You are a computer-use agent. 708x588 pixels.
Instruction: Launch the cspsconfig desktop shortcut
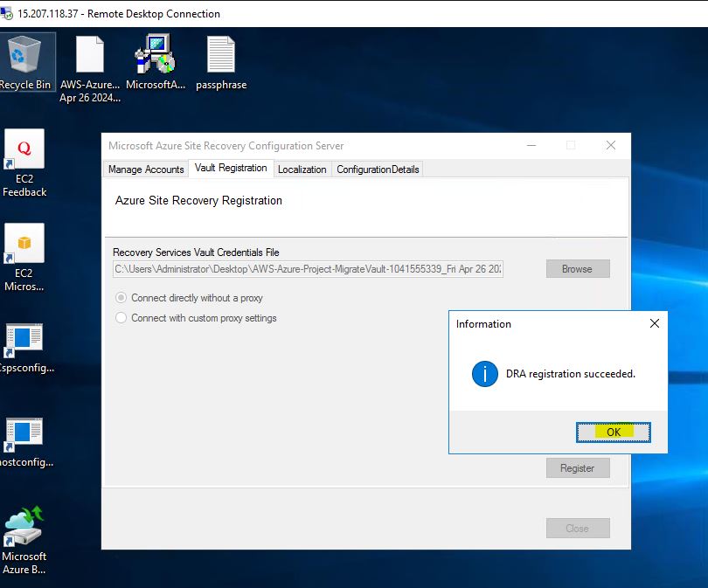pos(24,341)
